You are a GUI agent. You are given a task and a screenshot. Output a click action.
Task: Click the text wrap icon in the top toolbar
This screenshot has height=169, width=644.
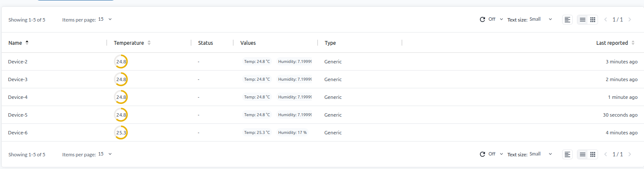click(567, 19)
